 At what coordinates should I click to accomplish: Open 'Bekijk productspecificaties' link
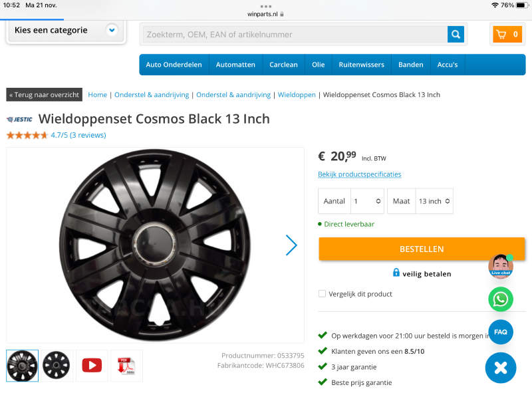[359, 174]
